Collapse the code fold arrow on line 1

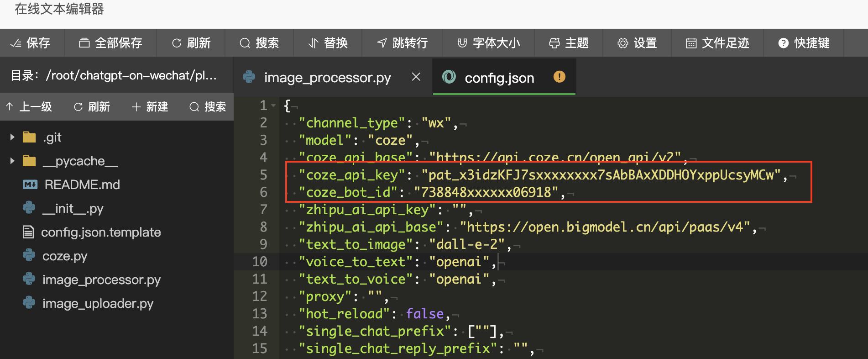(x=273, y=106)
